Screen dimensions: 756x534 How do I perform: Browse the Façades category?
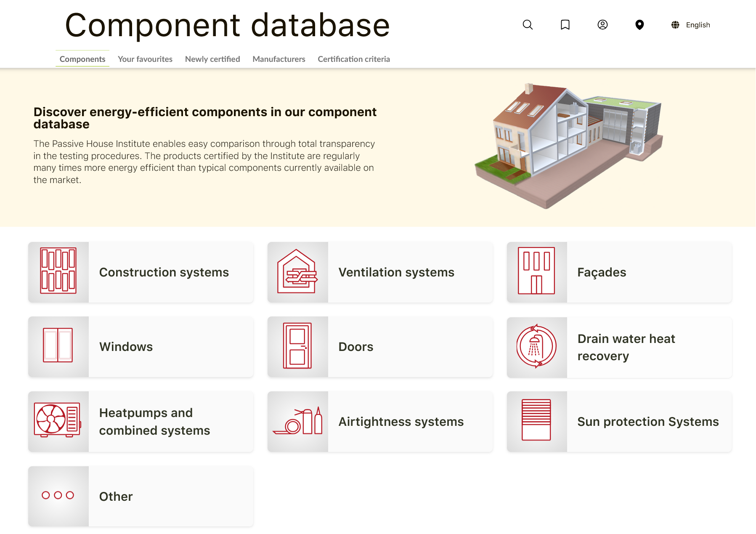pos(602,272)
